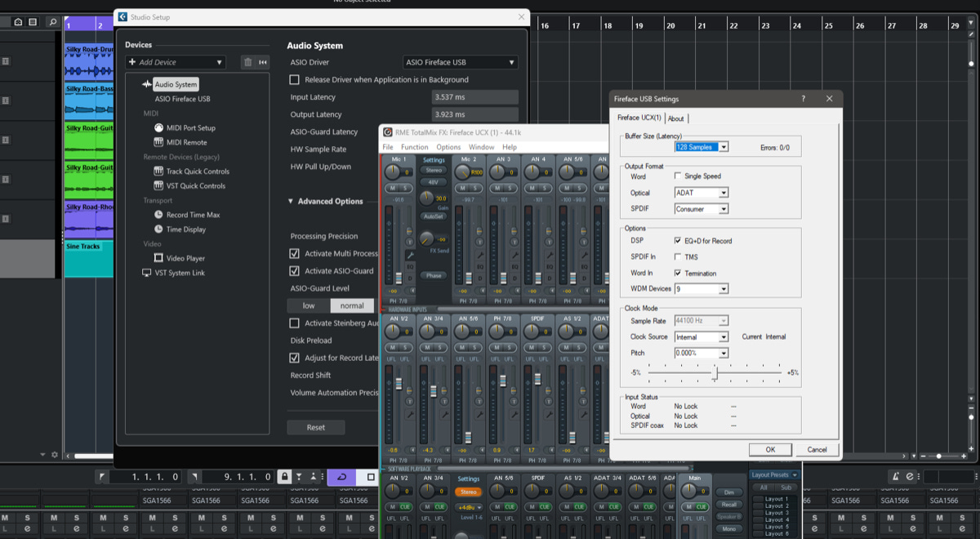Click the reset devices arrow icon
Image resolution: width=980 pixels, height=539 pixels.
pyautogui.click(x=263, y=62)
